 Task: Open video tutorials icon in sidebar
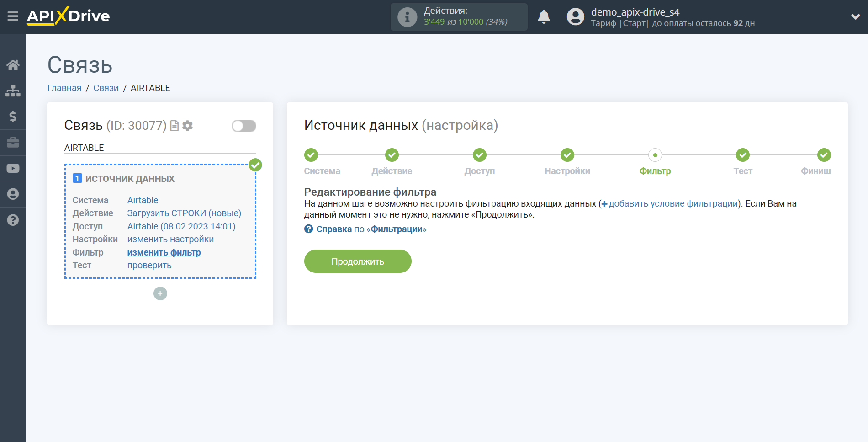13,168
